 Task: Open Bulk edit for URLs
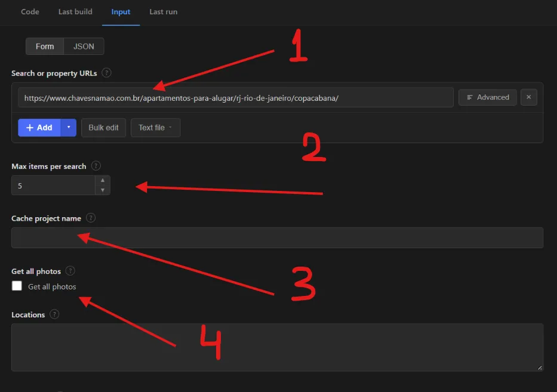pyautogui.click(x=103, y=128)
